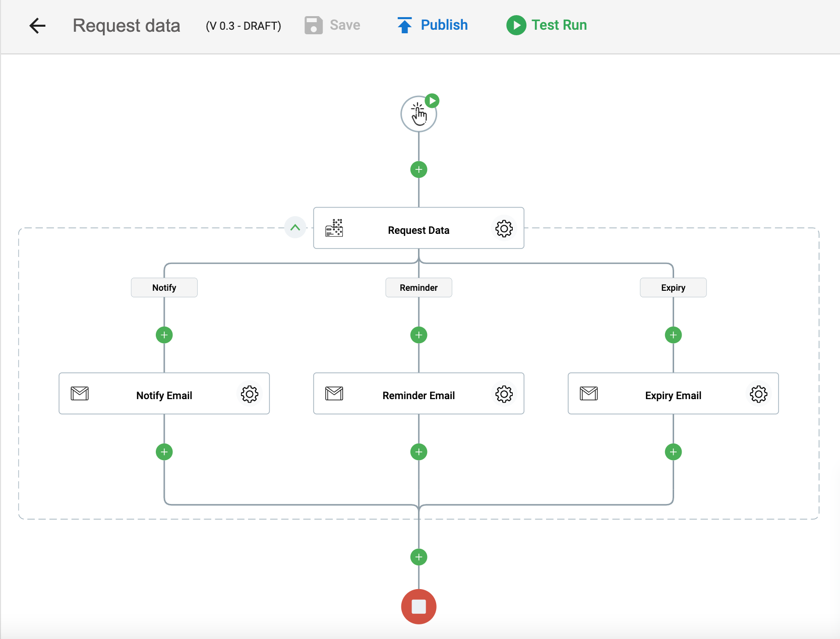Viewport: 840px width, 639px height.
Task: Click the Expiry Email envelope icon
Action: [588, 394]
